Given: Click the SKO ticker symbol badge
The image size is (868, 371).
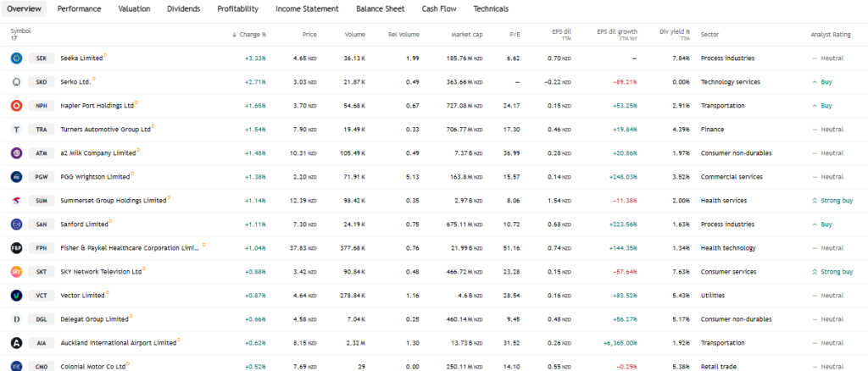Looking at the screenshot, I should [x=42, y=82].
